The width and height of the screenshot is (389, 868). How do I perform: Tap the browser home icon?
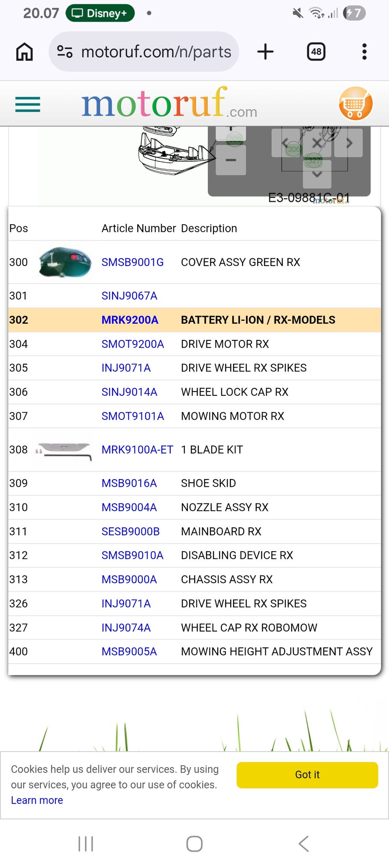tap(24, 52)
